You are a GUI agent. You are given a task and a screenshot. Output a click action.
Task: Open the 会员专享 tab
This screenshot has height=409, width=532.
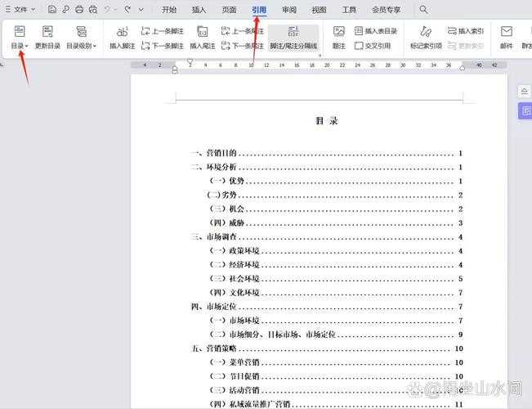tap(387, 10)
